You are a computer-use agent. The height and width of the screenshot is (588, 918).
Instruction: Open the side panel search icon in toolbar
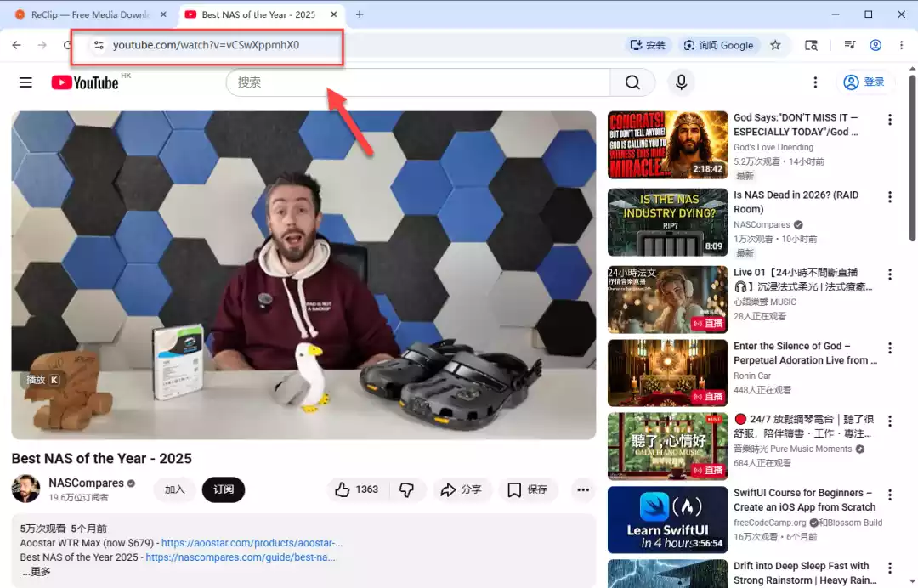tap(811, 45)
